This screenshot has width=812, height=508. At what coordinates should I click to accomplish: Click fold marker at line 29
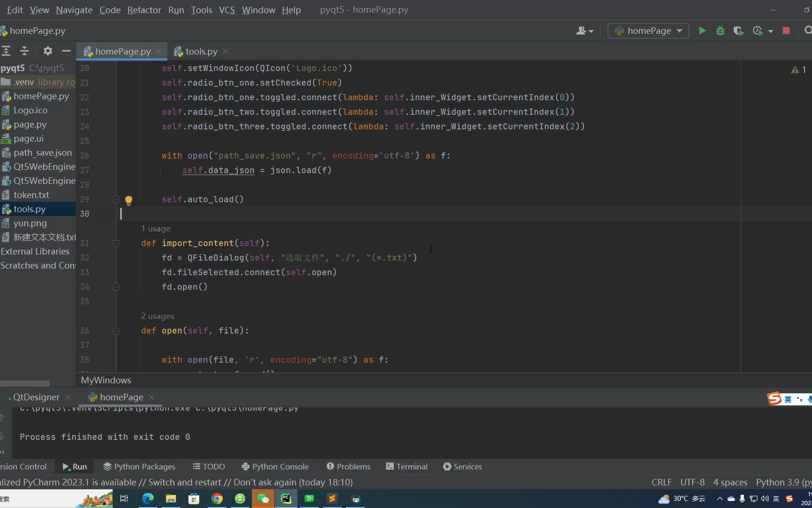tap(116, 199)
